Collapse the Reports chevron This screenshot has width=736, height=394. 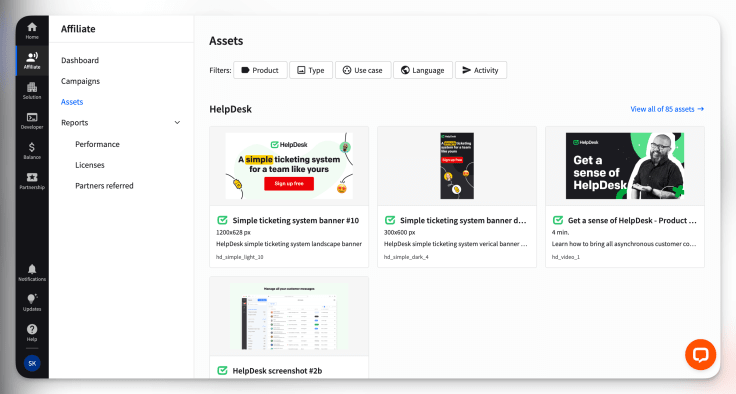pyautogui.click(x=177, y=123)
